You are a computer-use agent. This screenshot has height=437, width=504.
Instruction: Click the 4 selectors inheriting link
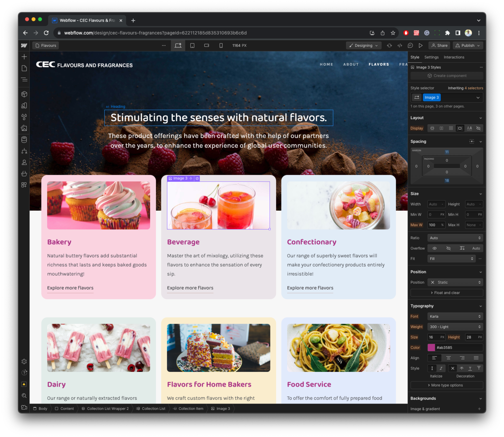coord(474,88)
